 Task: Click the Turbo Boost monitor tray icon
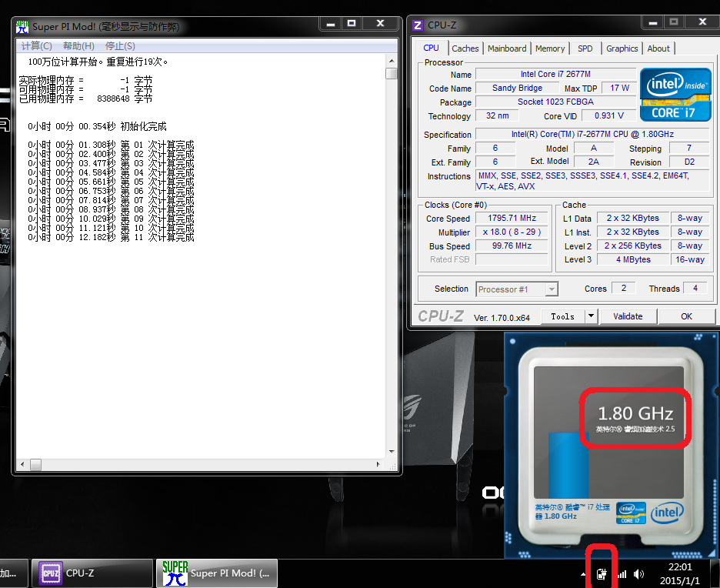tap(601, 573)
